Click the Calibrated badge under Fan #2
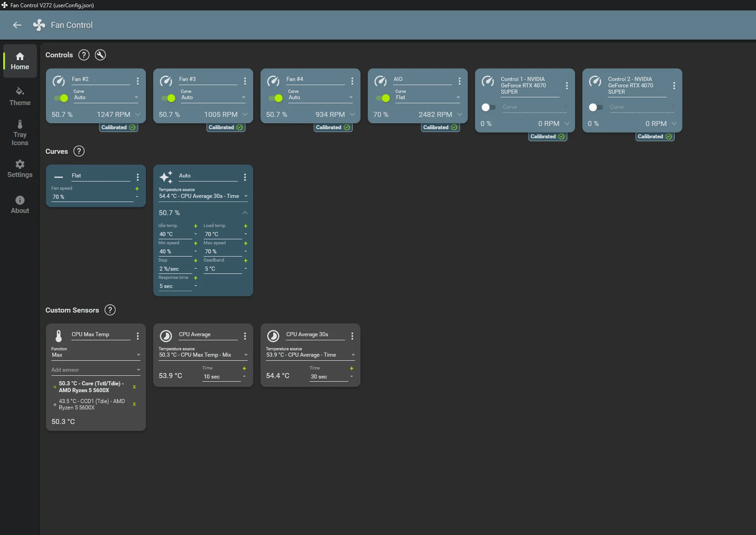 point(119,127)
